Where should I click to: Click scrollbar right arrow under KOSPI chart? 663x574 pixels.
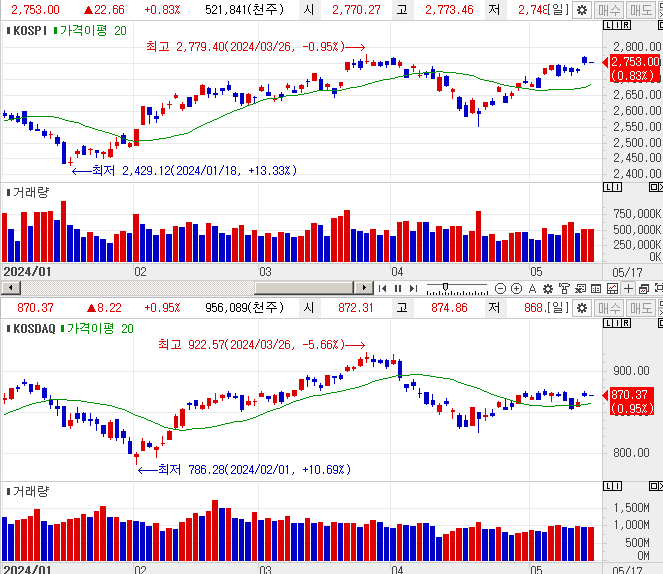[x=364, y=288]
